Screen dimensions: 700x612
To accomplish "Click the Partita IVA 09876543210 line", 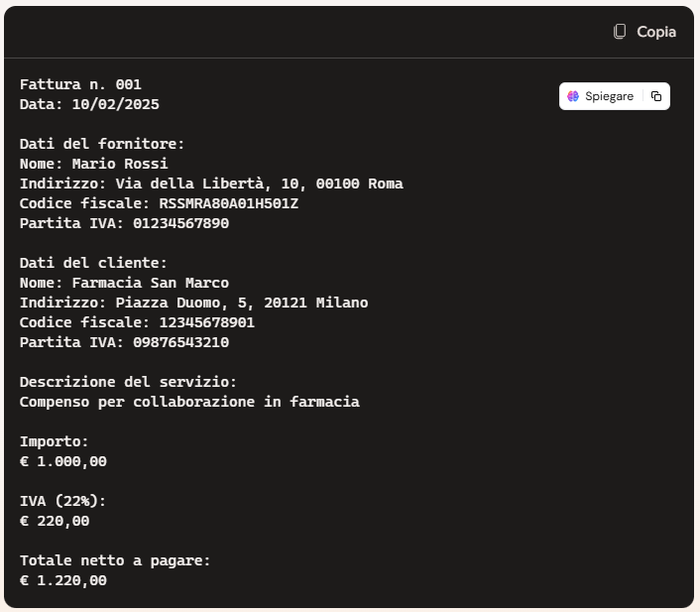I will (x=124, y=342).
